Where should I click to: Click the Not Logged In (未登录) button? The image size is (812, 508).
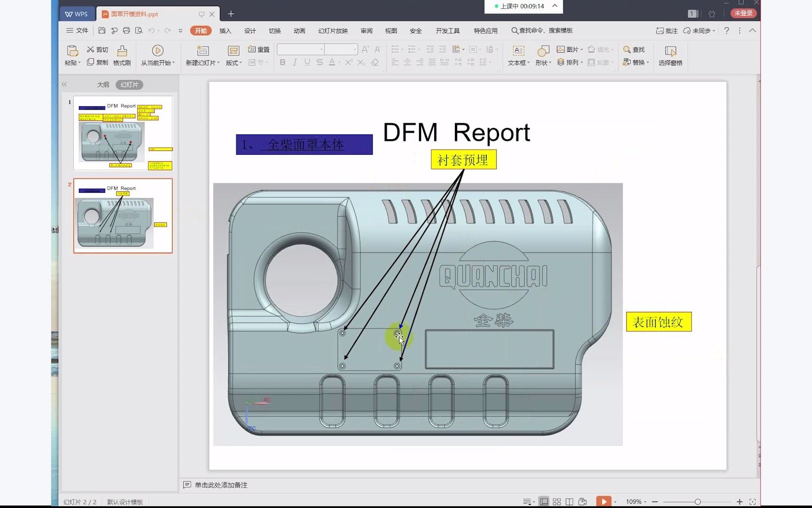click(x=743, y=13)
